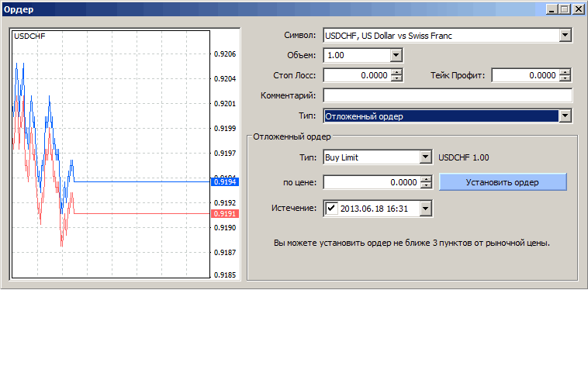Click the blue 0.9194 ask price label
The width and height of the screenshot is (588, 366).
pos(225,182)
